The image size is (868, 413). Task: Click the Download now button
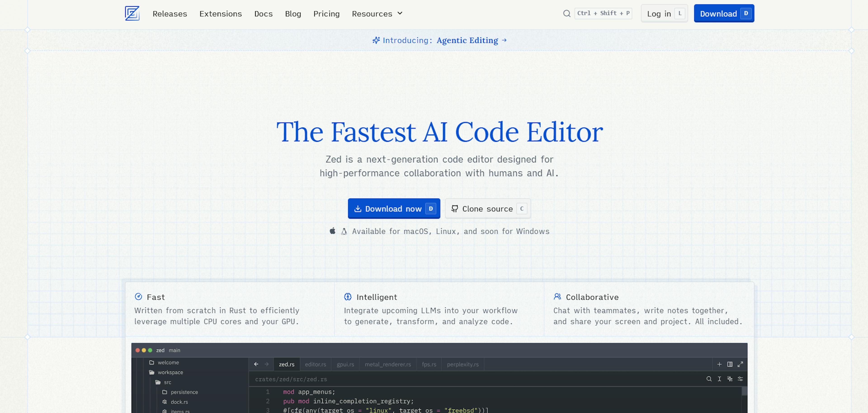tap(394, 208)
